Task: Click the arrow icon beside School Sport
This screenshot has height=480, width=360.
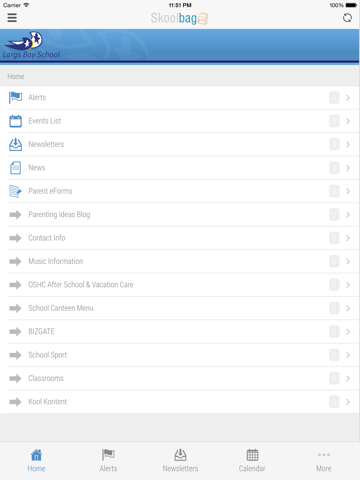Action: tap(15, 355)
